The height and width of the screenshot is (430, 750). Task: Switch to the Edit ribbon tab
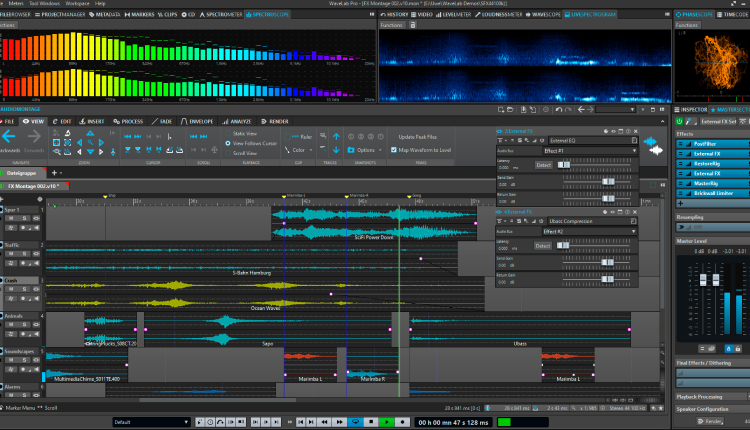62,121
